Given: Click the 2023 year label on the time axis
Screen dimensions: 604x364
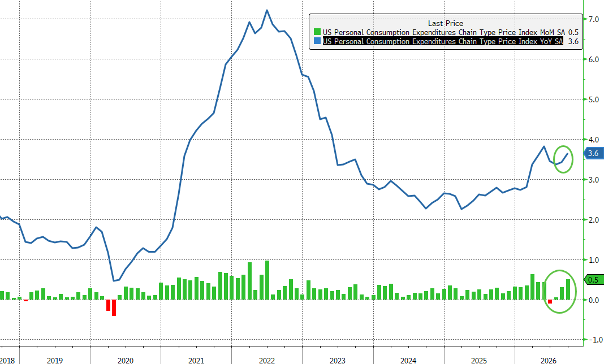Looking at the screenshot, I should tap(338, 361).
